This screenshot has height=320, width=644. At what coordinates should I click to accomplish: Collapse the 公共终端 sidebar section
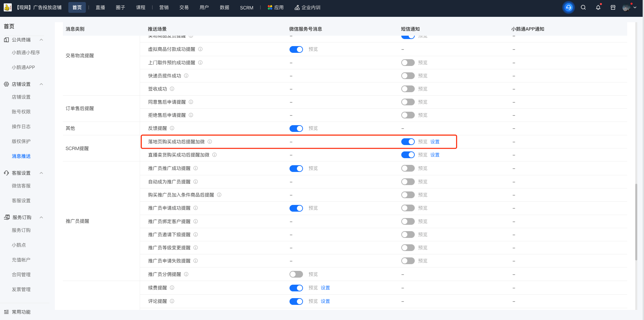[41, 40]
